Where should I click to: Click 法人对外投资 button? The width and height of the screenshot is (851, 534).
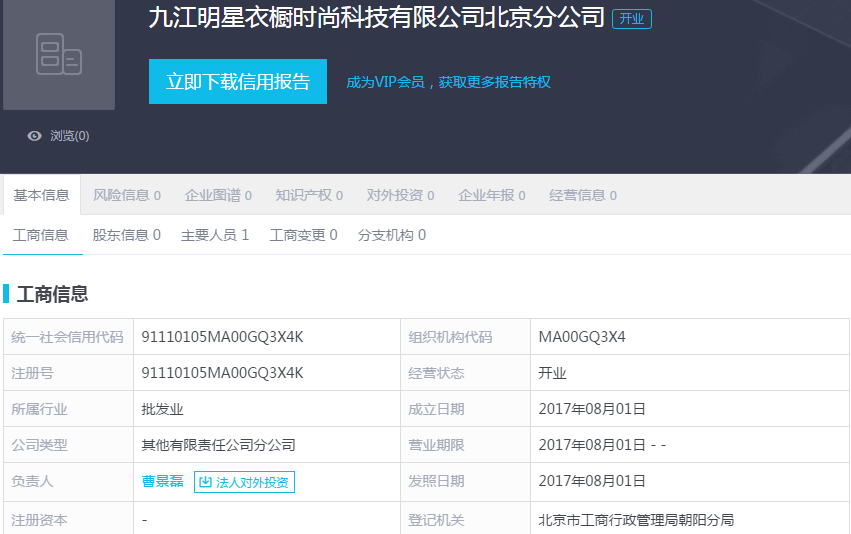244,482
